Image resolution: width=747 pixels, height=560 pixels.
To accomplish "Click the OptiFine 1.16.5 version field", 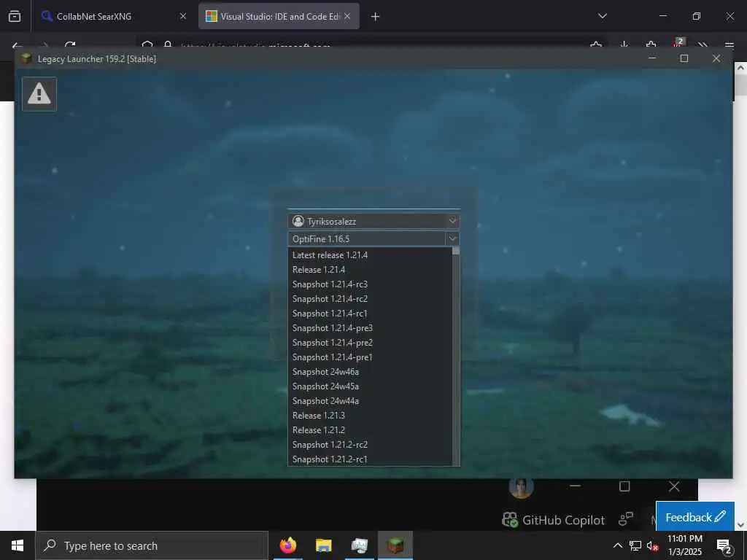I will [x=366, y=238].
